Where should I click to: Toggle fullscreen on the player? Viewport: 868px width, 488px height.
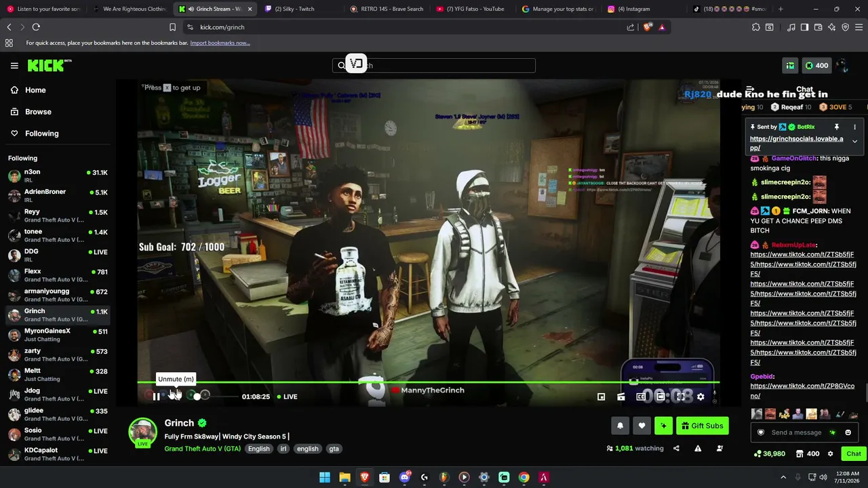[681, 396]
